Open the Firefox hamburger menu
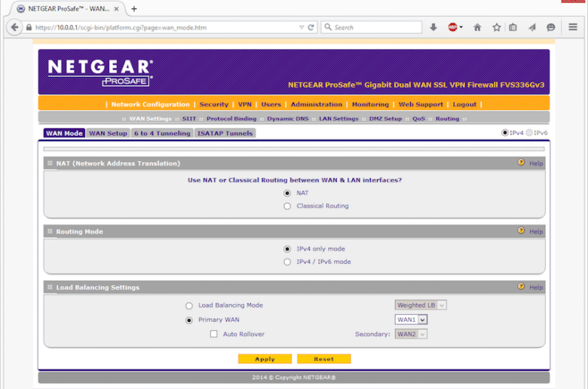Viewport: 588px width, 389px height. (573, 27)
